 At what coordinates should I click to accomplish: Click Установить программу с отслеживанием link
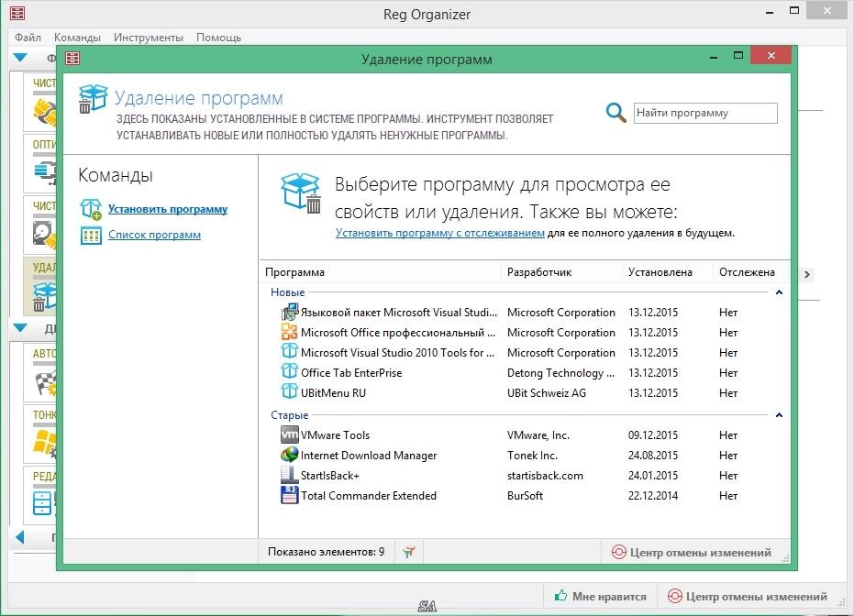[440, 233]
